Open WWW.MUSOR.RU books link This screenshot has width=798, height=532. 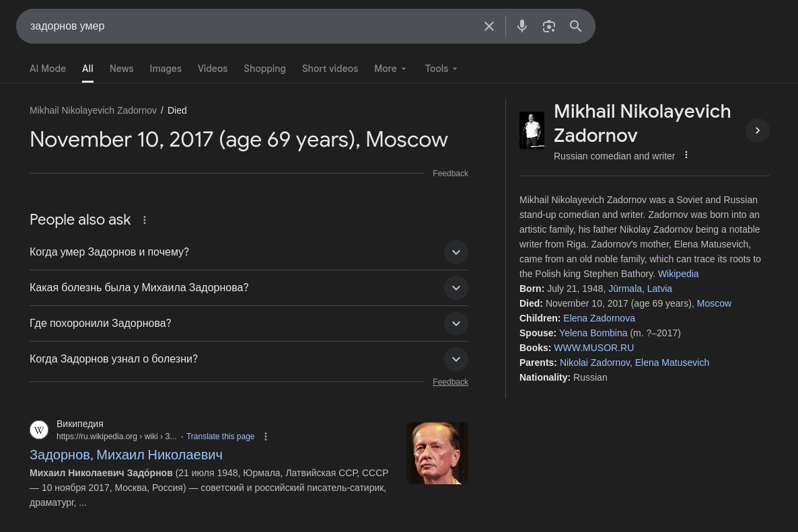pos(593,347)
